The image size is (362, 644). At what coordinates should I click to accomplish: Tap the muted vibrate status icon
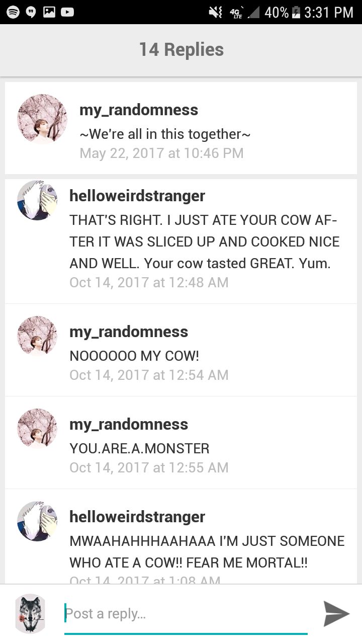click(215, 12)
